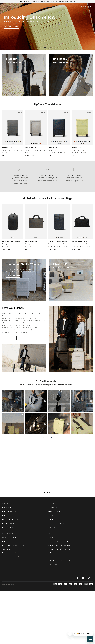
Task: Click the lightweight luggage feature icon
Action: 75,169
